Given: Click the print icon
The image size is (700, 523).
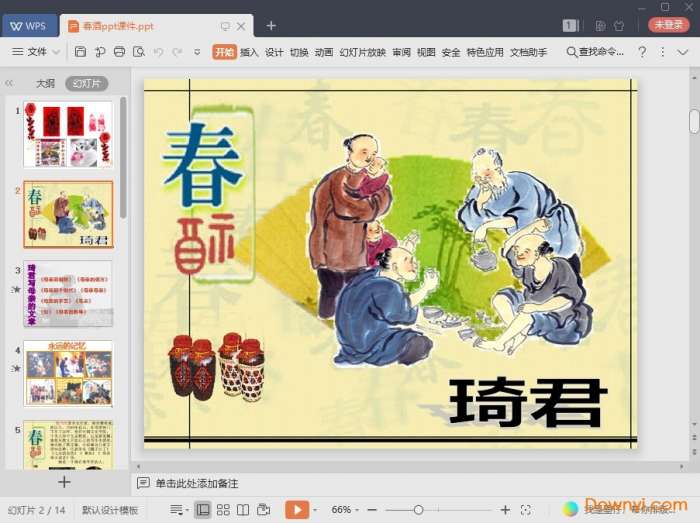Looking at the screenshot, I should 119,52.
